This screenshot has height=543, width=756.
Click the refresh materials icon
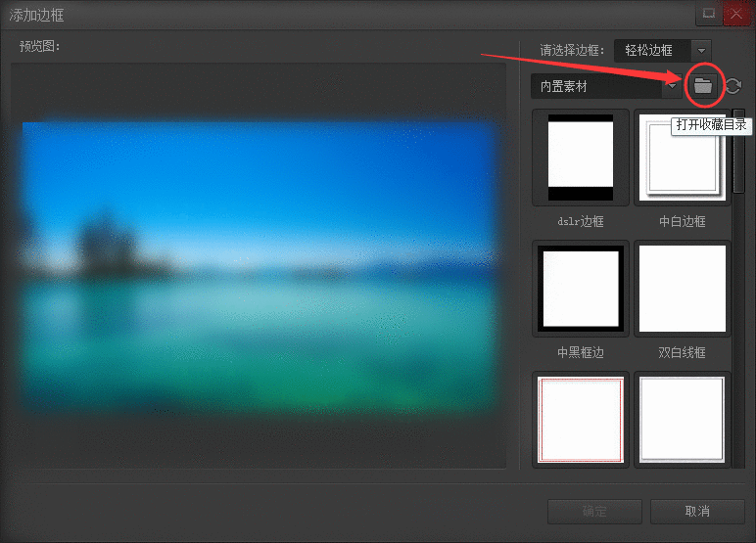coord(732,86)
